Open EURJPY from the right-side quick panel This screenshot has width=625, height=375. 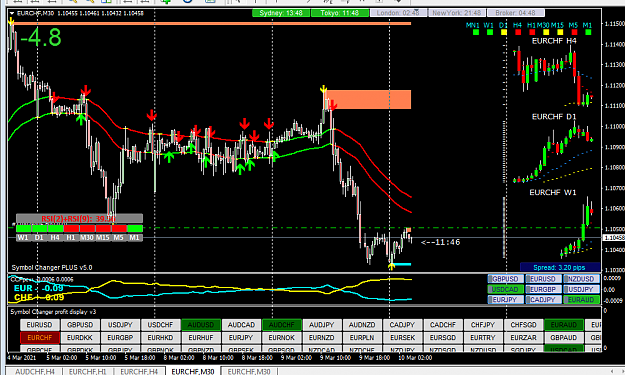[x=505, y=300]
